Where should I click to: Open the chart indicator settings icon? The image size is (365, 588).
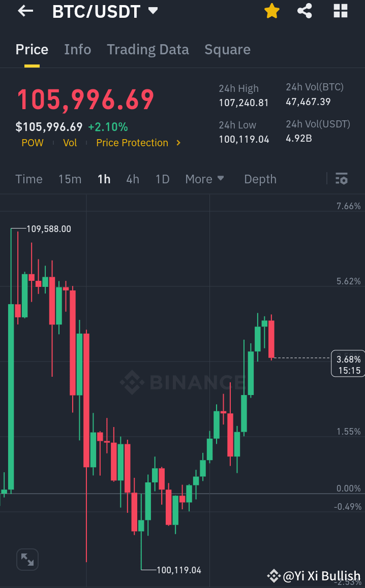click(342, 179)
